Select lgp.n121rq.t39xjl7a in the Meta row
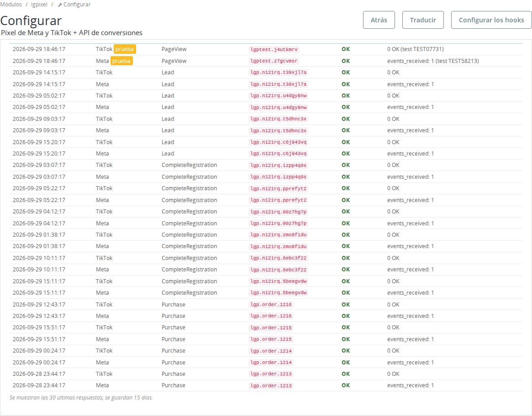Viewport: 532px width, 416px height. [278, 84]
